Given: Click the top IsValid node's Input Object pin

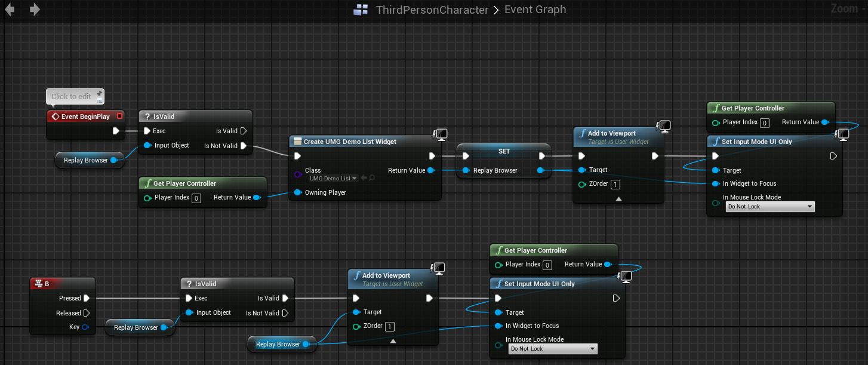Looking at the screenshot, I should click(x=147, y=145).
